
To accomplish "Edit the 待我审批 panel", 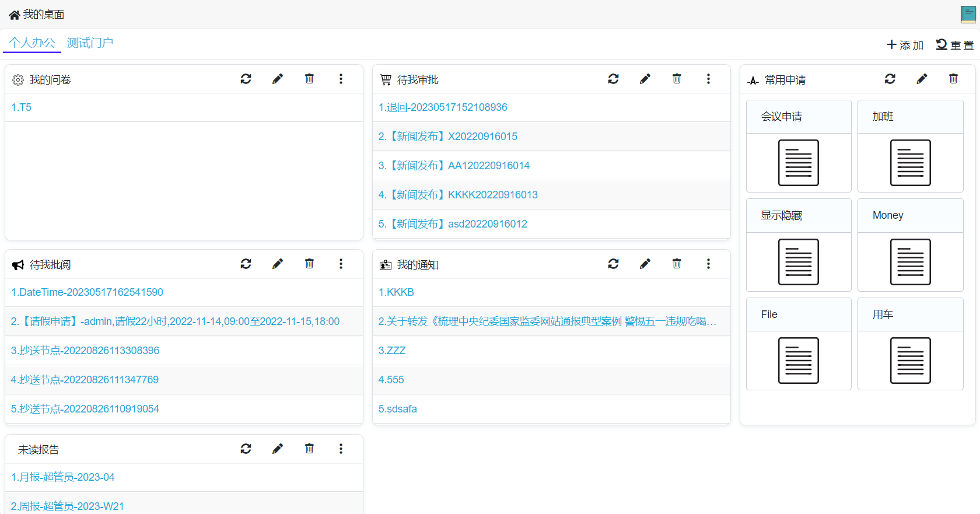I will coord(645,79).
